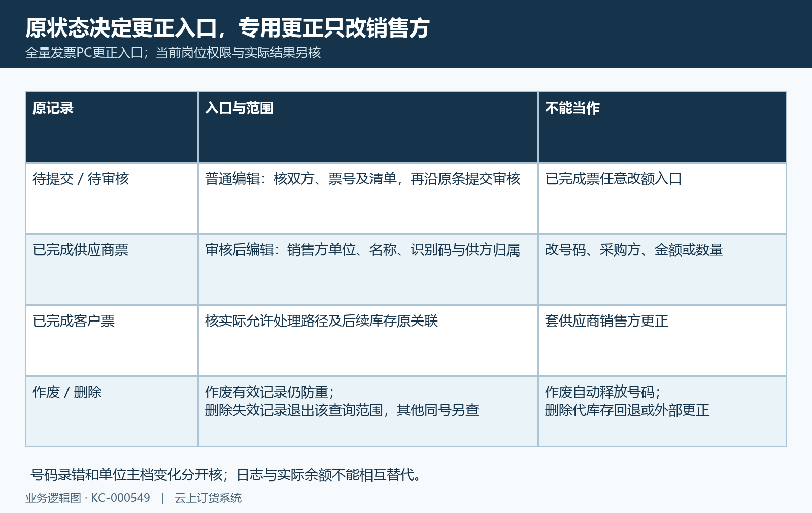The width and height of the screenshot is (812, 513).
Task: Select cell 审核后编辑：销售方单位、名称、识别码与供方归属
Action: click(368, 269)
